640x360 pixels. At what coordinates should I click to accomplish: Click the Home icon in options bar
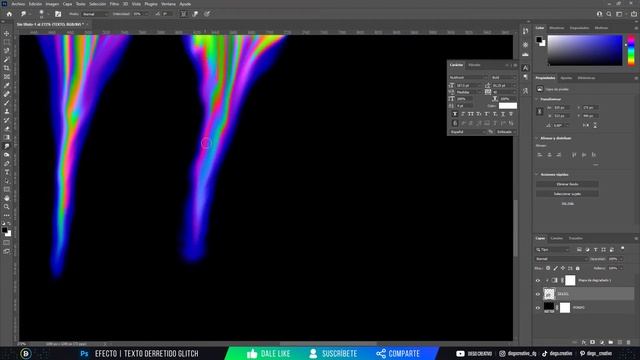point(9,14)
